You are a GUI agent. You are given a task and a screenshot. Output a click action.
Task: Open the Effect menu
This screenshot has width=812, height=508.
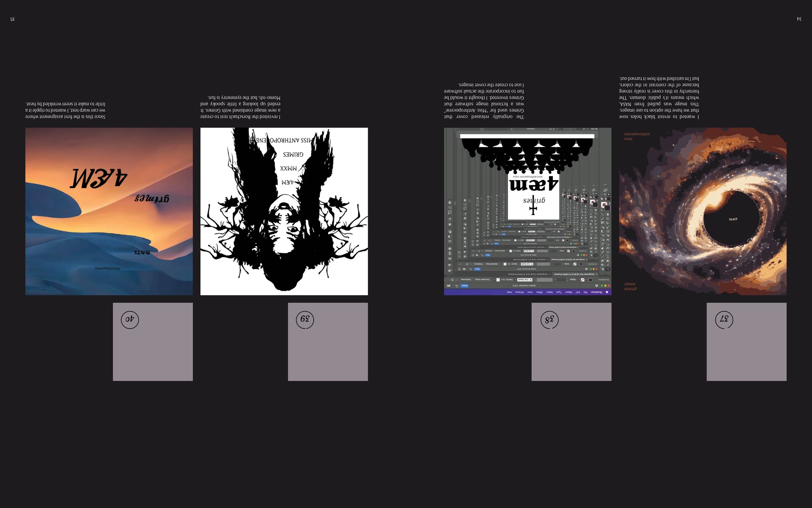tap(539, 292)
